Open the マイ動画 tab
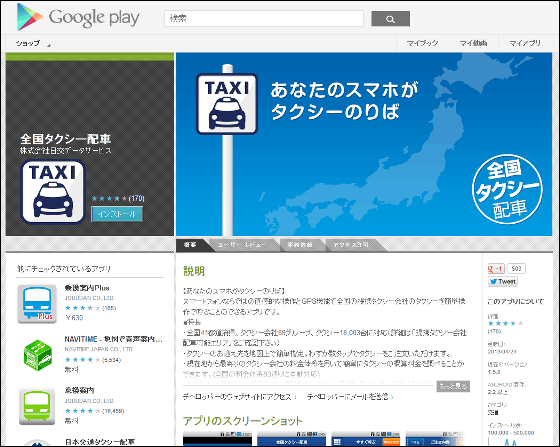 point(473,43)
